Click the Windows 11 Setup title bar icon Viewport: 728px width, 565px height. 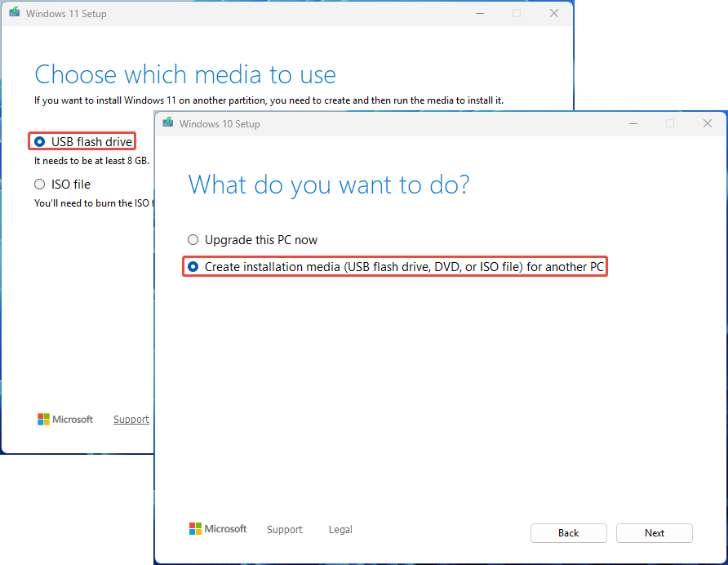tap(14, 13)
